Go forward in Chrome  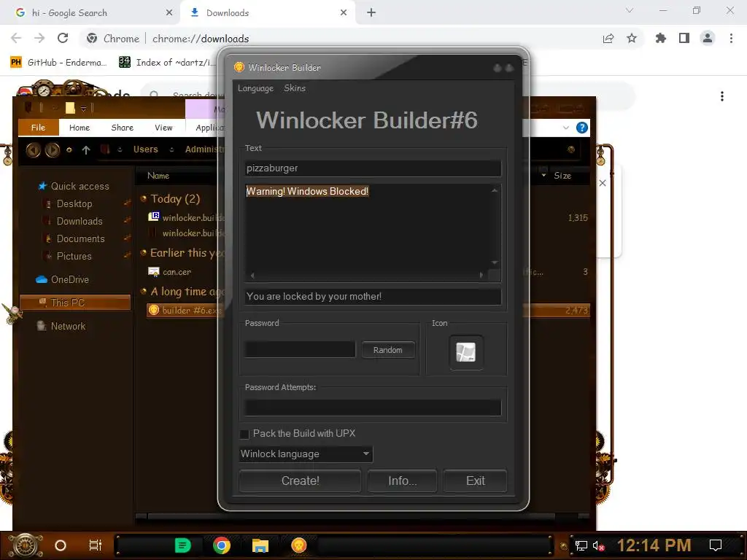point(39,38)
